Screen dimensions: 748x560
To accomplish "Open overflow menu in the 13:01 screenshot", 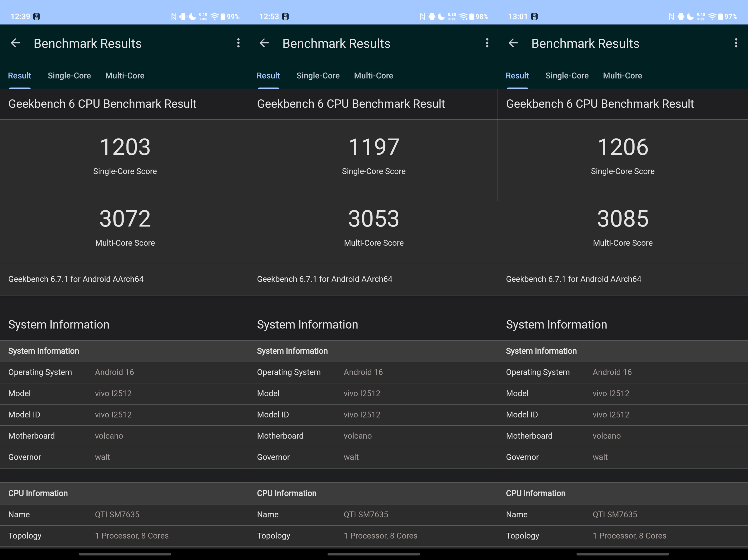I will (x=736, y=43).
